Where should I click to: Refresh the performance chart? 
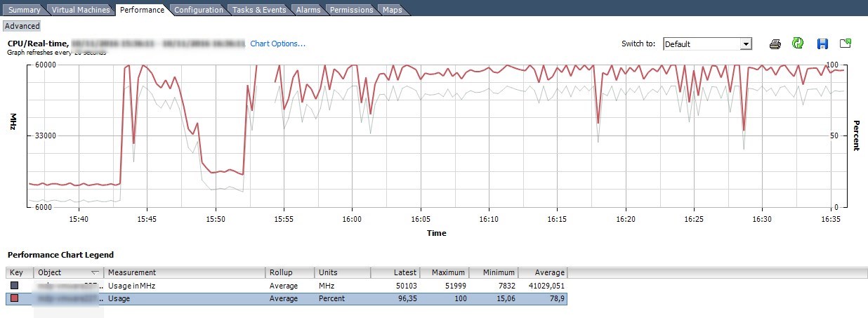[x=798, y=44]
